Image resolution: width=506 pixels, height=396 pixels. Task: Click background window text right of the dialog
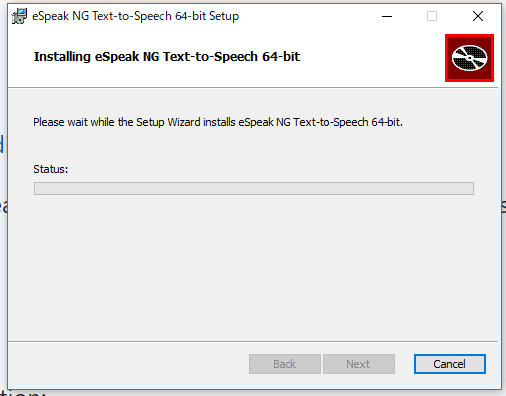click(x=504, y=207)
